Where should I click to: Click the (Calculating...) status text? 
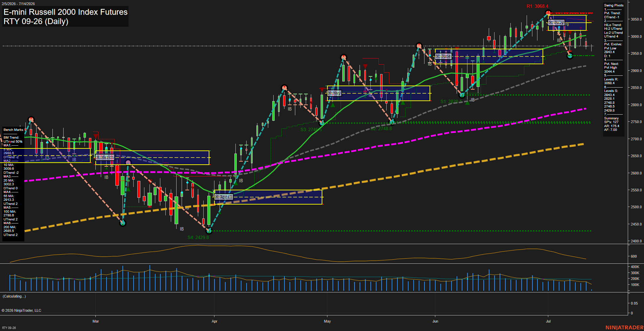14,297
